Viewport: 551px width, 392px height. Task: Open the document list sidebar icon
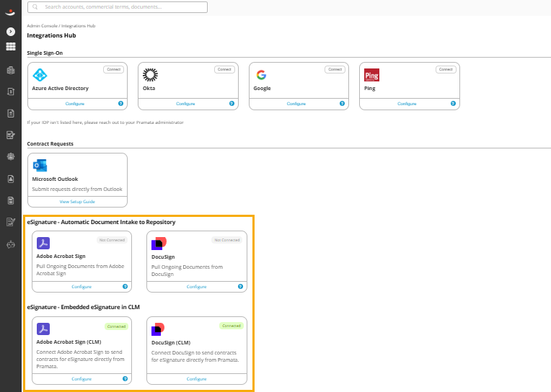(x=11, y=200)
